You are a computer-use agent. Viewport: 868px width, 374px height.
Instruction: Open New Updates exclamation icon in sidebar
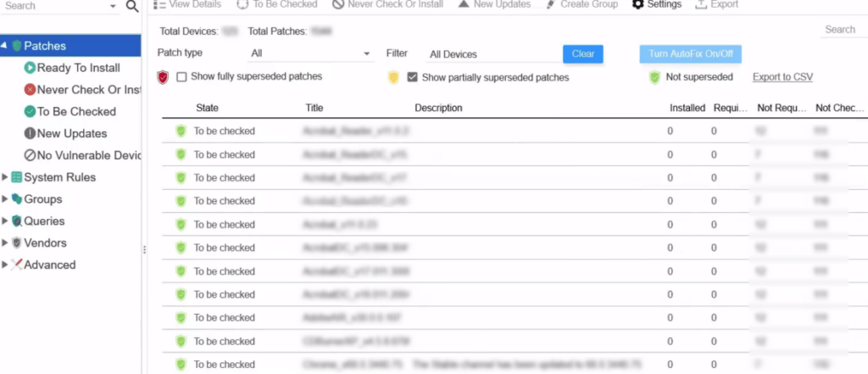coord(30,133)
